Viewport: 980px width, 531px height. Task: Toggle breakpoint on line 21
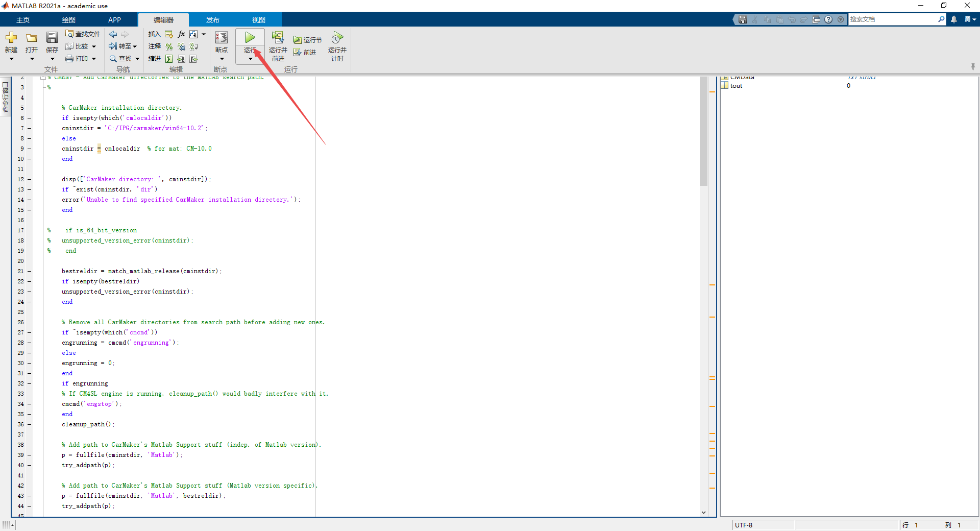click(30, 271)
